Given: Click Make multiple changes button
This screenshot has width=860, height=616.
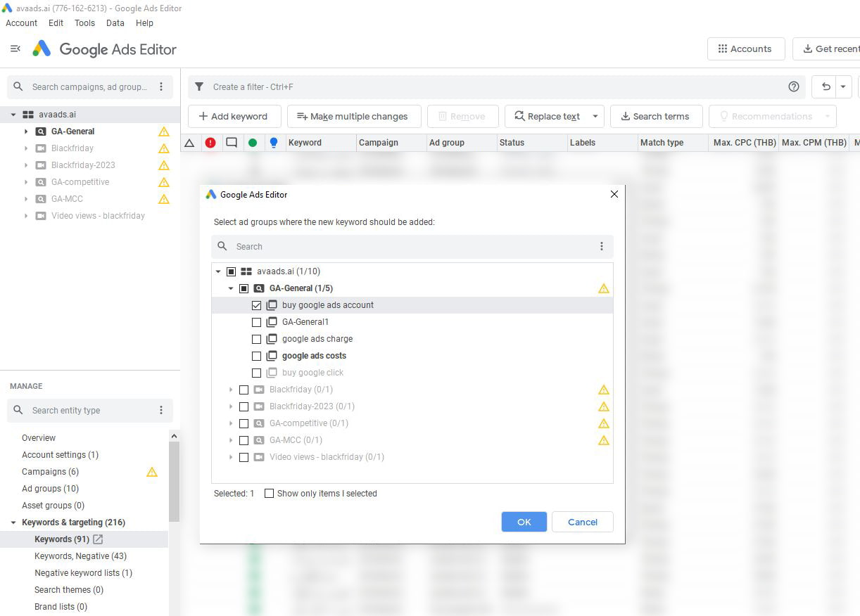Looking at the screenshot, I should [354, 117].
